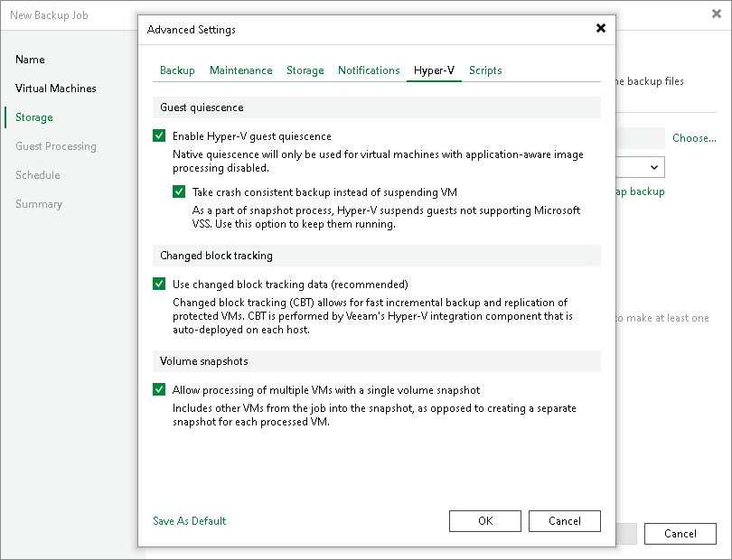Cancel the Advanced Settings dialog
The height and width of the screenshot is (560, 732).
564,521
